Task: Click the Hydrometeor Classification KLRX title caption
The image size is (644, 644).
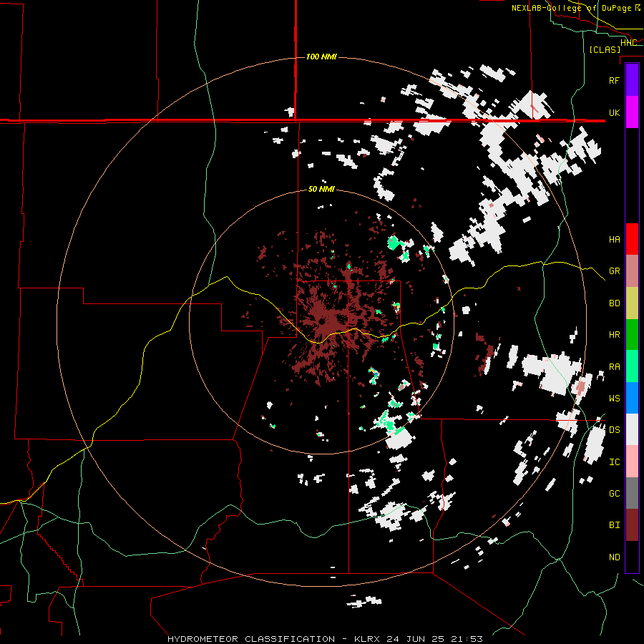Action: [325, 639]
